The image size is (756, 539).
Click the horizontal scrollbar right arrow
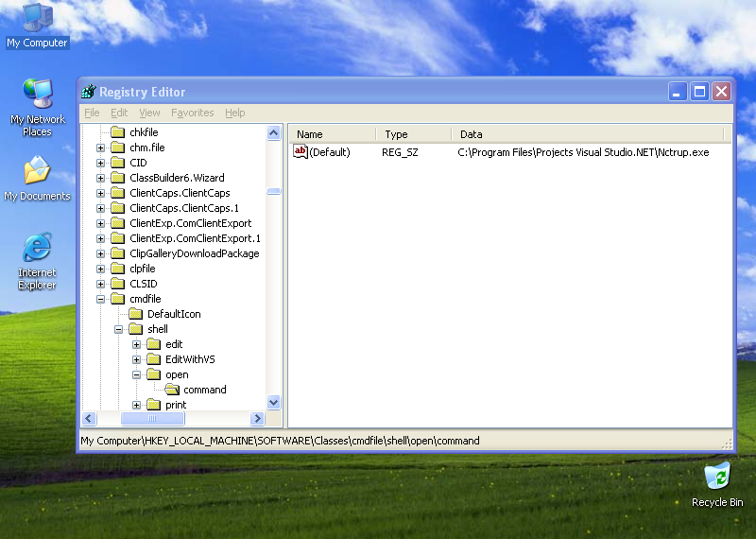tap(257, 418)
